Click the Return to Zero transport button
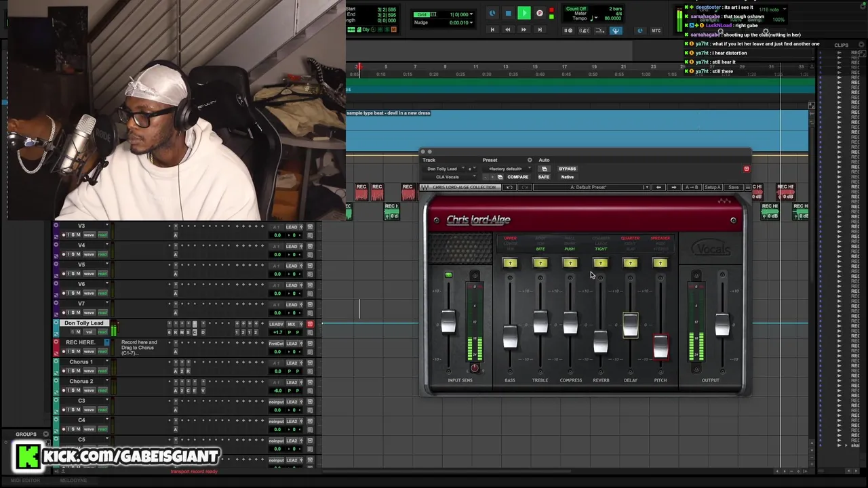 492,30
